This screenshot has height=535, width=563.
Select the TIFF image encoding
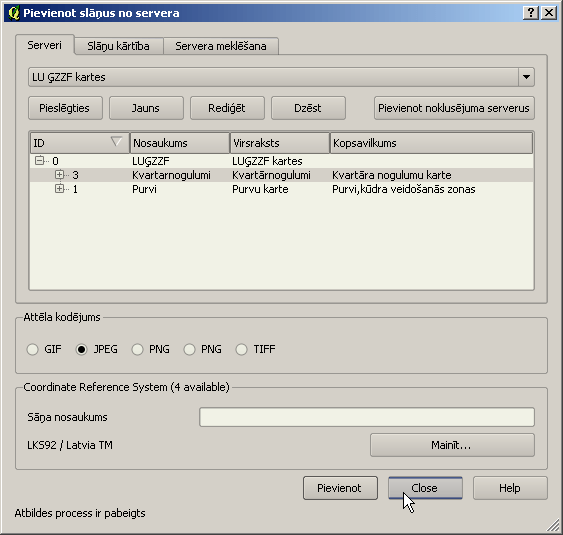coord(241,349)
